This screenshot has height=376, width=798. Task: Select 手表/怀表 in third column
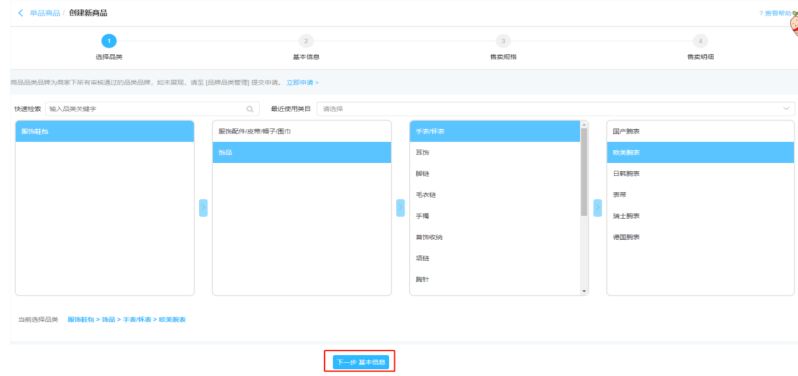[495, 131]
